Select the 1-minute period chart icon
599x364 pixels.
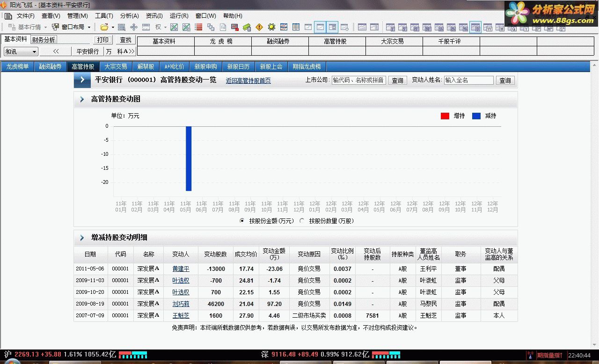tap(390, 27)
